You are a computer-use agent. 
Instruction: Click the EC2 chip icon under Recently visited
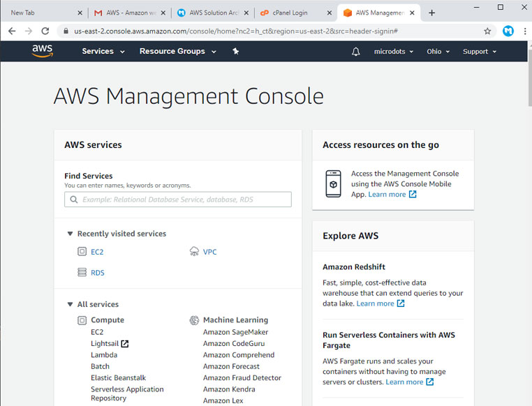pos(82,251)
